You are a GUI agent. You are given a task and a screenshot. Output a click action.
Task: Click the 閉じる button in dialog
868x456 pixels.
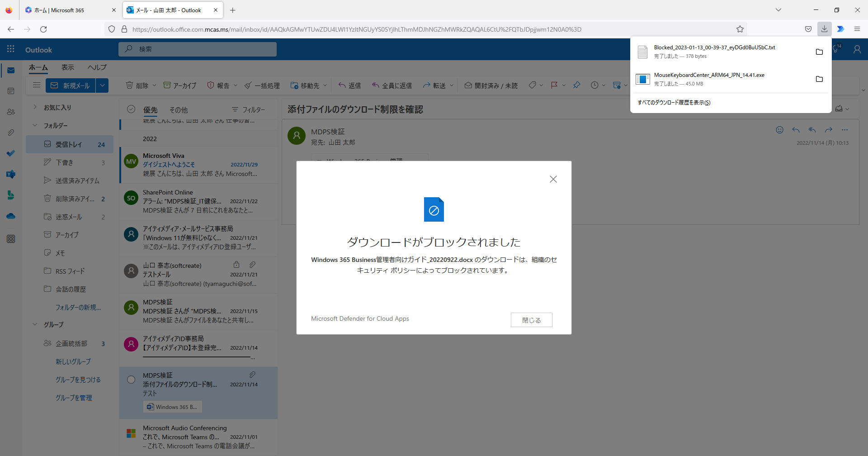(x=531, y=320)
